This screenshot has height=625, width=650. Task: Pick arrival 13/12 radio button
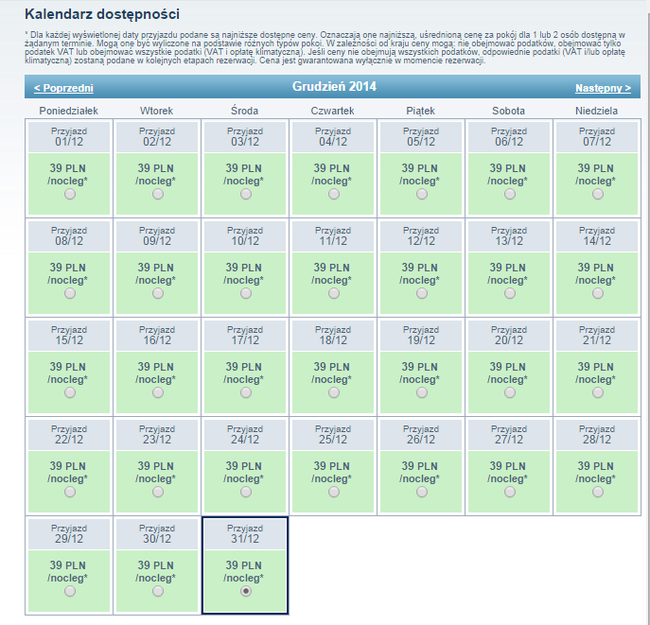[x=509, y=293]
